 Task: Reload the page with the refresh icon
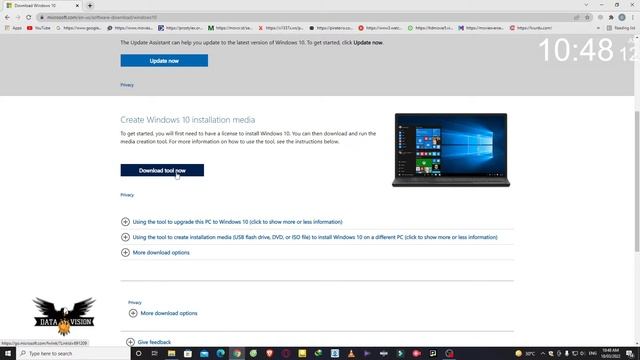29,17
